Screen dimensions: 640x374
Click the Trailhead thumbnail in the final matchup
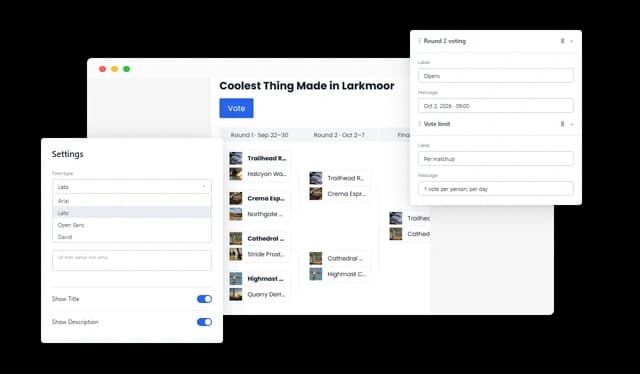click(x=396, y=218)
